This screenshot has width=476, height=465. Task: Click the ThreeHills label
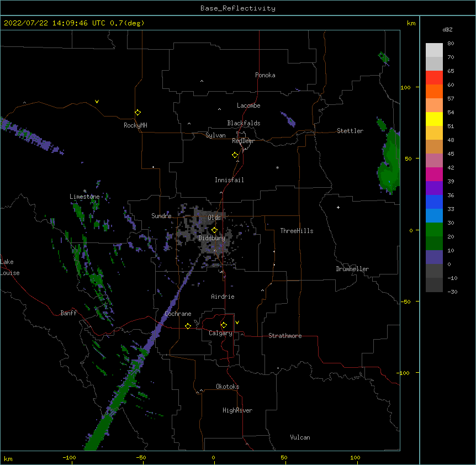[x=297, y=231]
